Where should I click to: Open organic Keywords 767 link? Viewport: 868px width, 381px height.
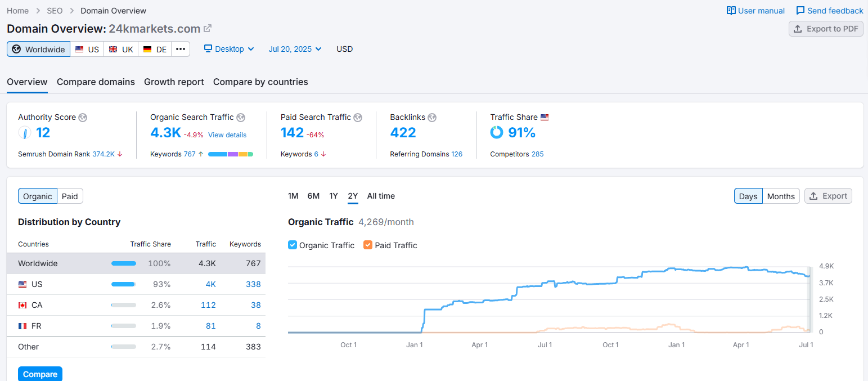[190, 154]
